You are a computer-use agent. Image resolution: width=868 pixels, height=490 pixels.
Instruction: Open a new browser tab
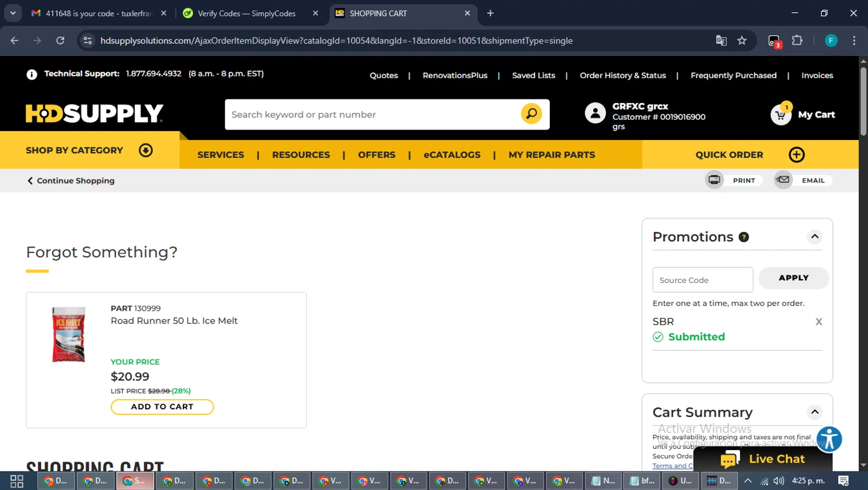(x=490, y=13)
